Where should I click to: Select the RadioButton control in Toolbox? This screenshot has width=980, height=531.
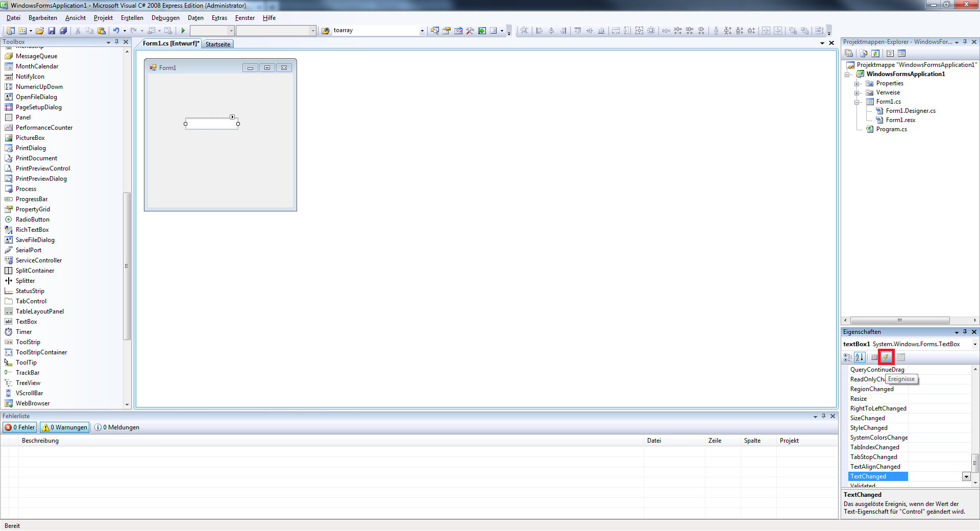pos(32,220)
